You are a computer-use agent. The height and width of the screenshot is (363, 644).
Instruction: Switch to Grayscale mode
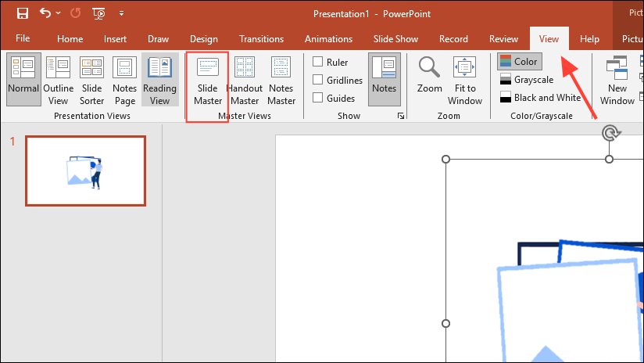(527, 79)
